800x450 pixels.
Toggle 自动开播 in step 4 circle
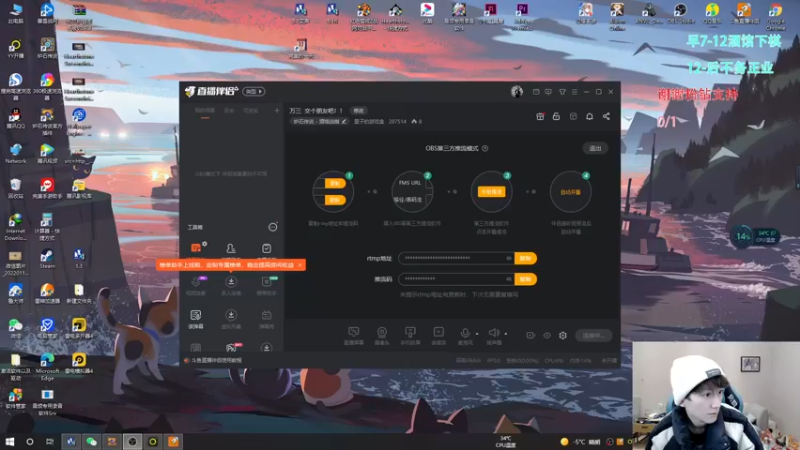click(x=570, y=192)
